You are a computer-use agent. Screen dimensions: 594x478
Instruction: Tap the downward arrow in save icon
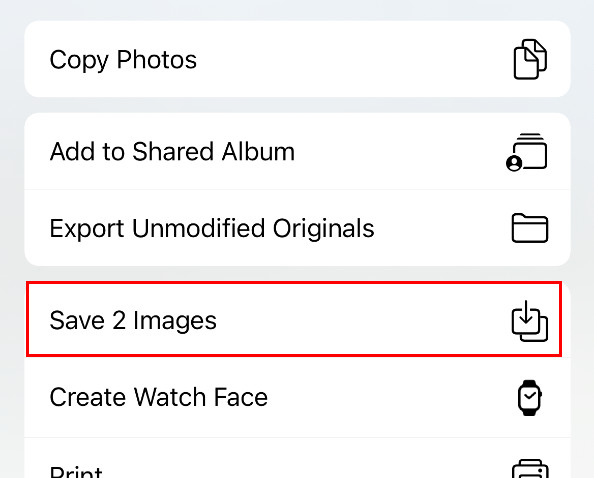point(526,312)
